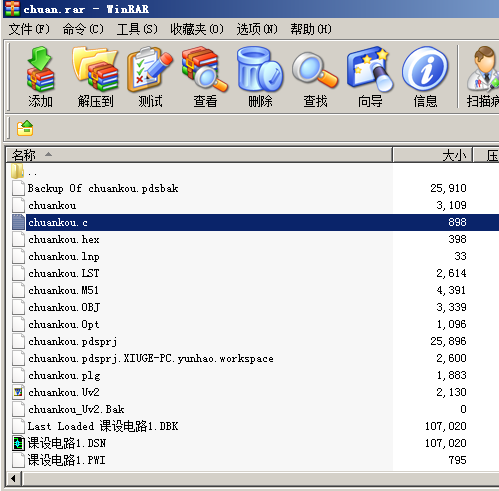Click size value 2,614
This screenshot has height=491, width=499.
pyautogui.click(x=451, y=273)
